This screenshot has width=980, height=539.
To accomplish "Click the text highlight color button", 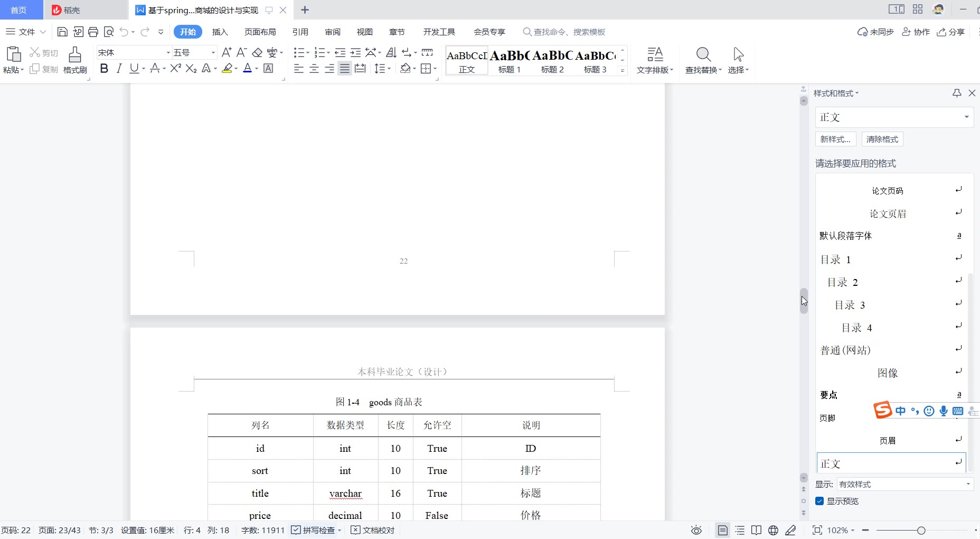I will [x=227, y=68].
